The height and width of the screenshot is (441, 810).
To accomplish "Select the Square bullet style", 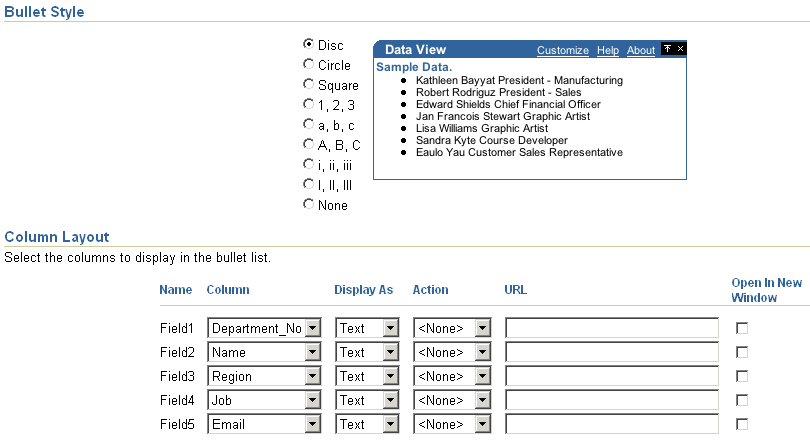I will click(308, 84).
